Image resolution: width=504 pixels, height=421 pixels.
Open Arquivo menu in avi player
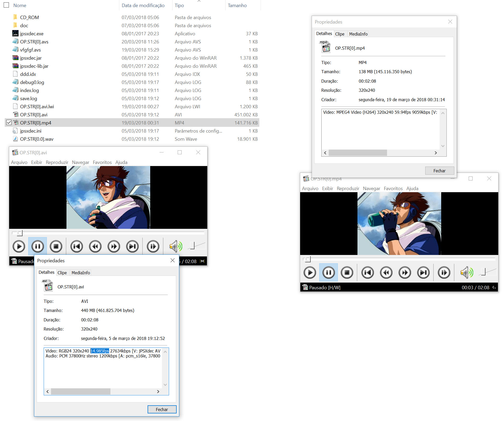[19, 162]
